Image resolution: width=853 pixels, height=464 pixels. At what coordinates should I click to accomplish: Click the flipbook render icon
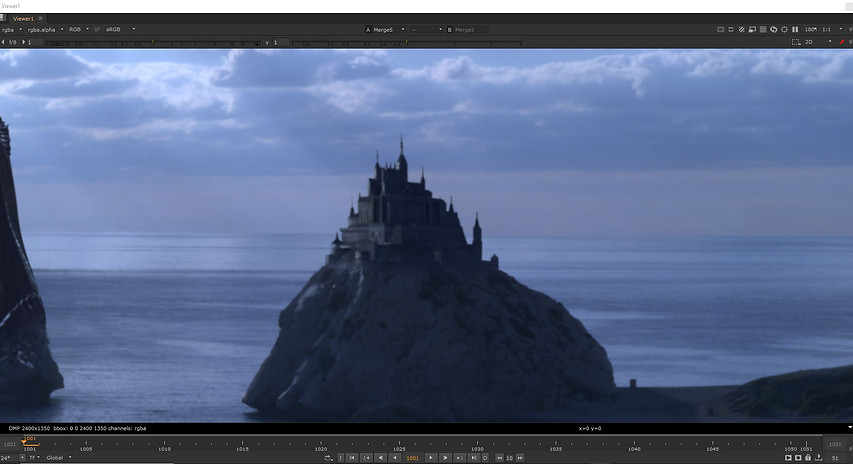click(788, 458)
